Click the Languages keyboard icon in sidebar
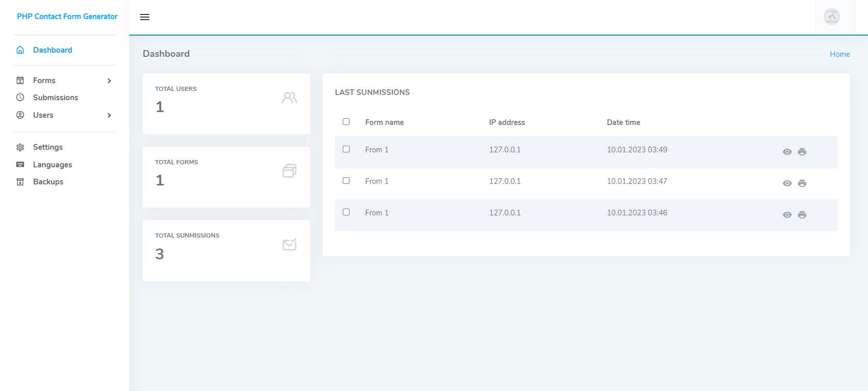 20,165
